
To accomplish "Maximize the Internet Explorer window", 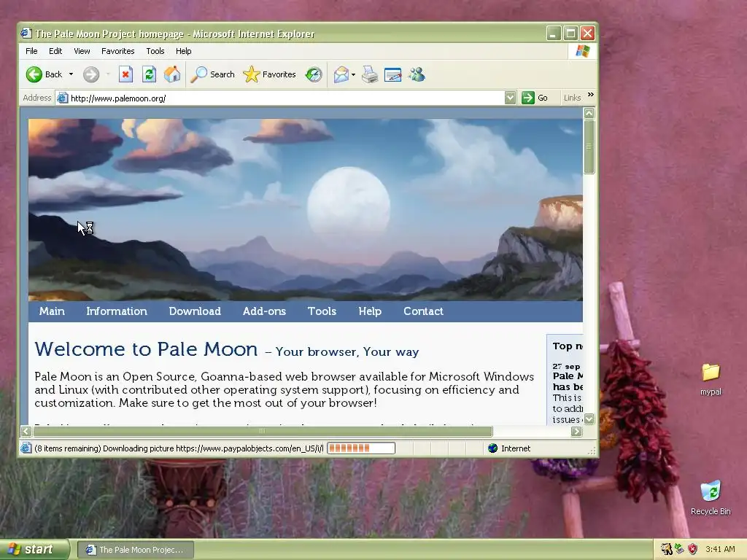I will [x=570, y=34].
